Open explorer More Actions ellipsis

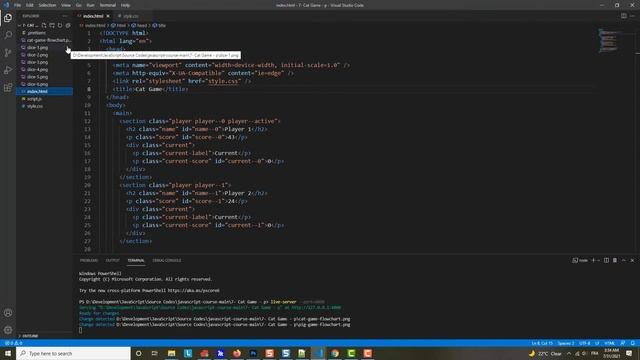65,16
